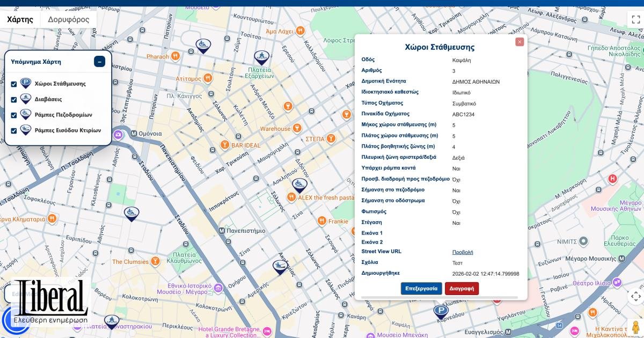Click the Επεξεργασία edit button

[421, 289]
